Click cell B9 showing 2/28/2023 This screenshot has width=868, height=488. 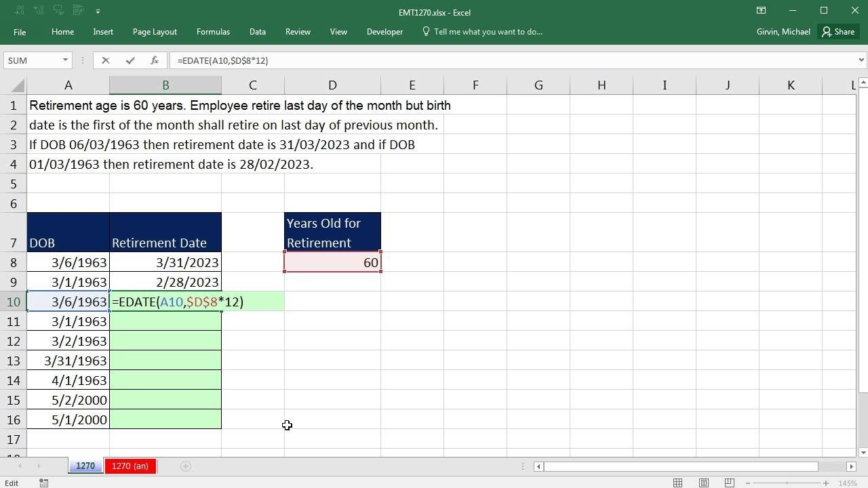[x=165, y=282]
